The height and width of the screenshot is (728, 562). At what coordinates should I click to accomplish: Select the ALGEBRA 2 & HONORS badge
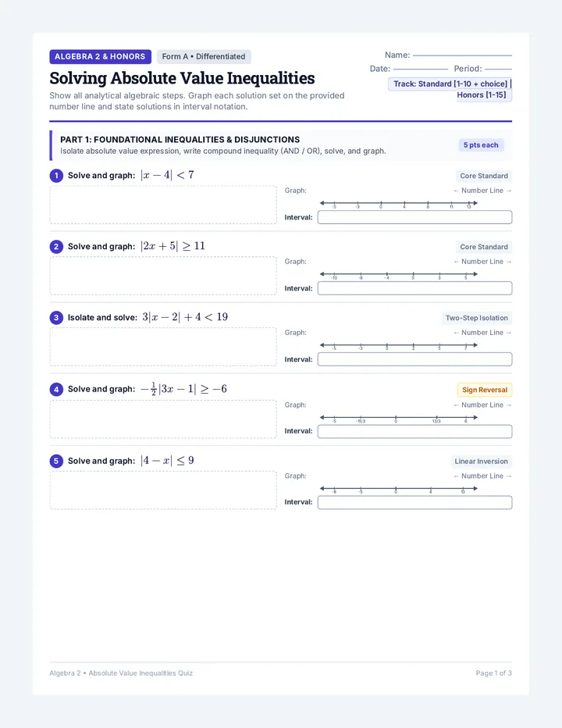pyautogui.click(x=100, y=57)
